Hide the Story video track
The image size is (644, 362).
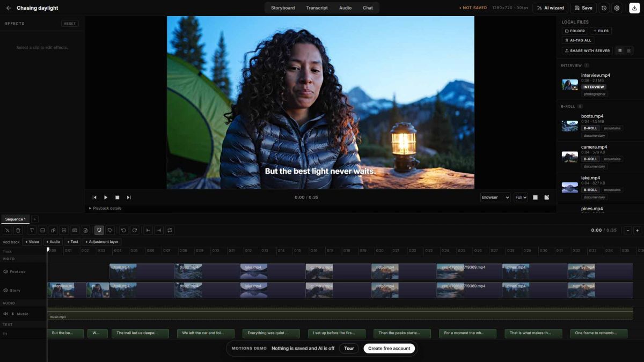point(5,290)
